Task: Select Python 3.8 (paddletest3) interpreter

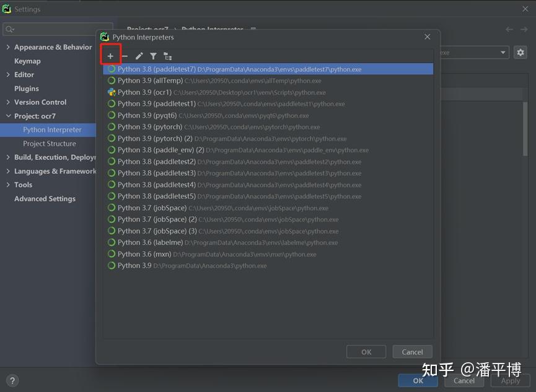Action: (268, 173)
